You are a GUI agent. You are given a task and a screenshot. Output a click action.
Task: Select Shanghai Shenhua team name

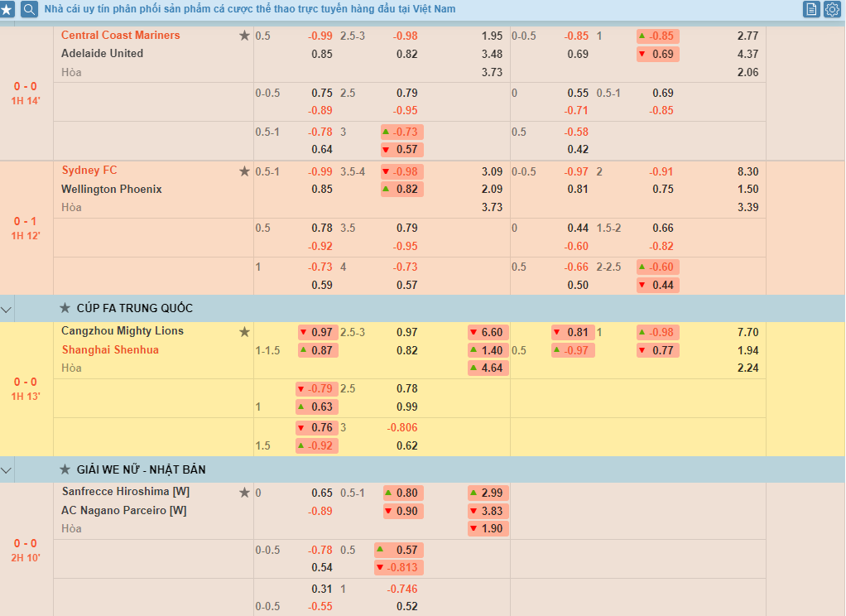tap(110, 350)
